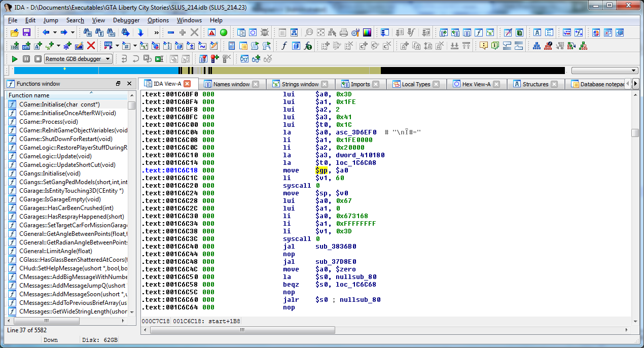
Task: Click the gray minus toolbar icon
Action: tap(171, 32)
